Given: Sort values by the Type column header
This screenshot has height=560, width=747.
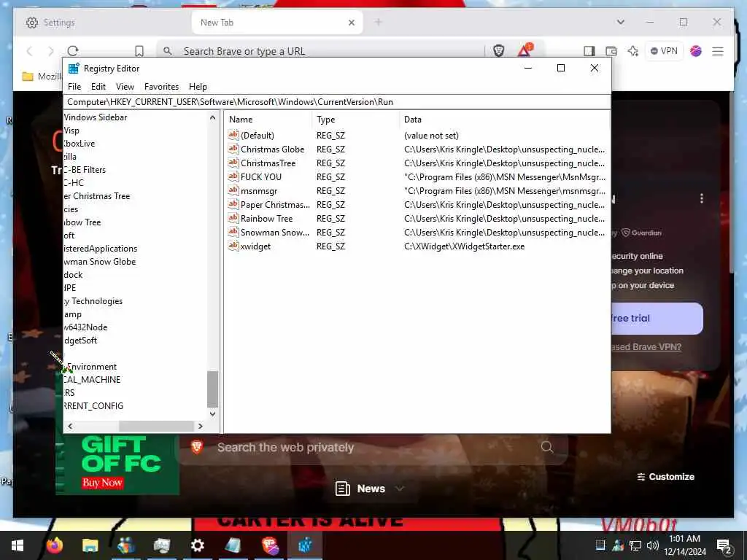Looking at the screenshot, I should click(x=355, y=120).
